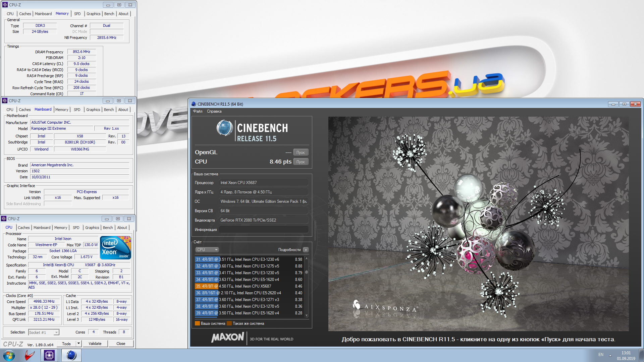Click the Видеокарта field GeForce RTX 2080 Ti

point(264,220)
